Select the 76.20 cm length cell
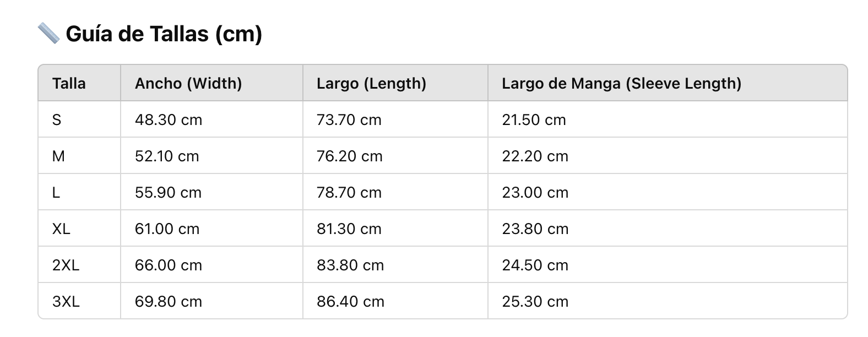Screen dimensions: 868x337 pos(349,156)
